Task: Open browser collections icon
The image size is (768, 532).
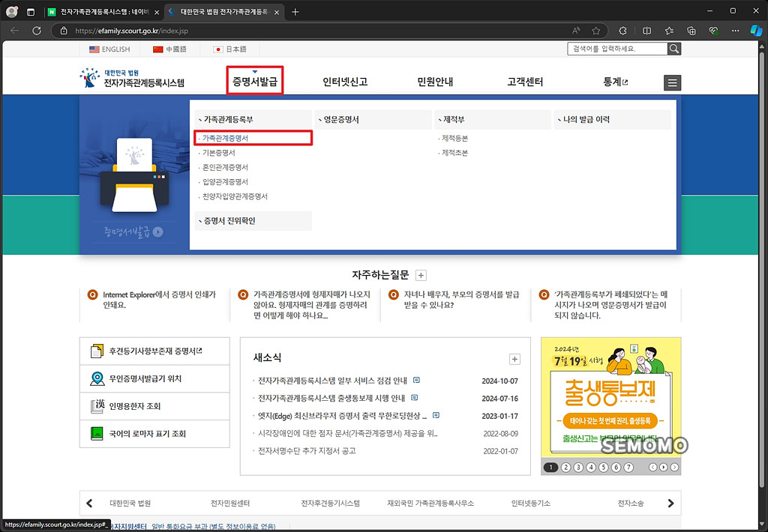Action: pyautogui.click(x=691, y=30)
